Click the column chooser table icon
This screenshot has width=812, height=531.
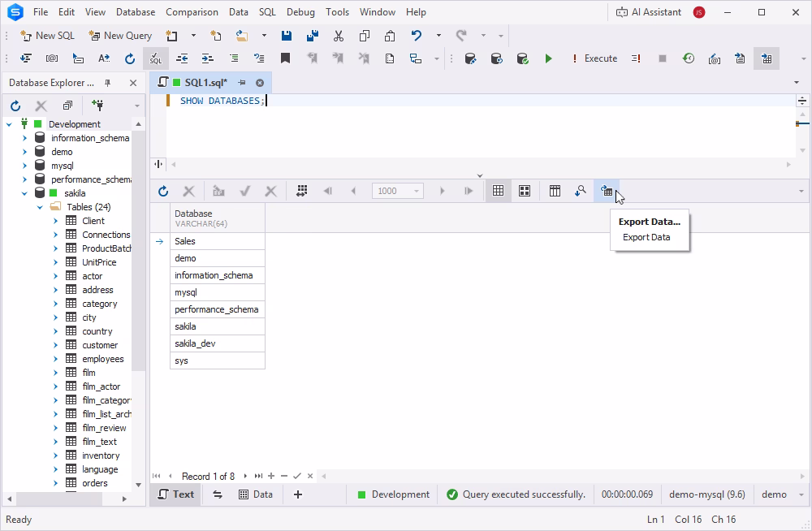(x=555, y=191)
